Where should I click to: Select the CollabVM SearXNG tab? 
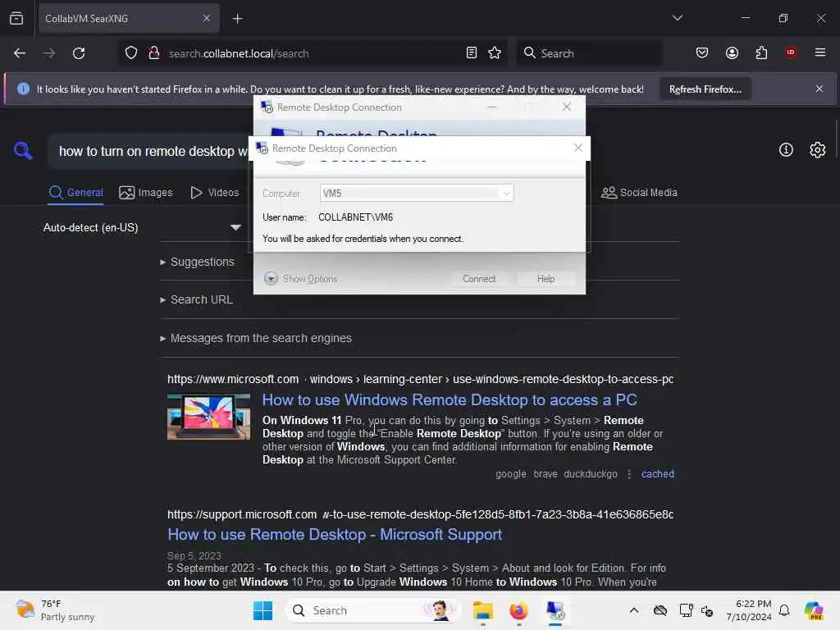pyautogui.click(x=127, y=19)
